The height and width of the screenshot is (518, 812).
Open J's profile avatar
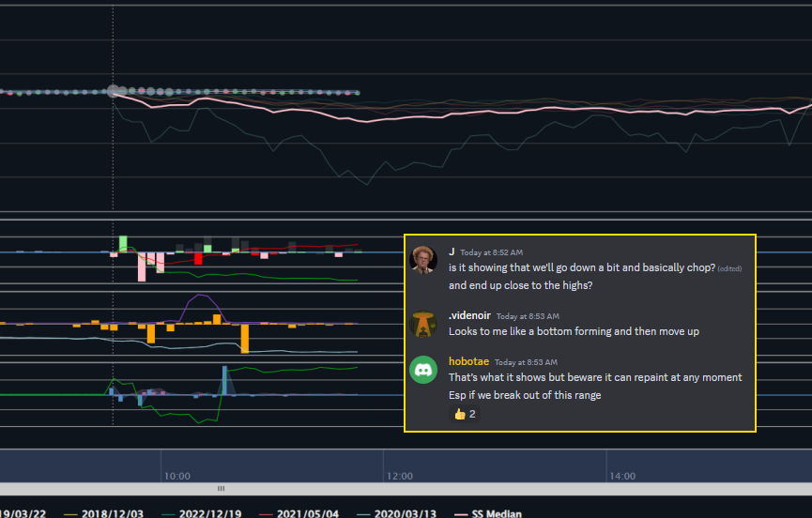[x=423, y=260]
